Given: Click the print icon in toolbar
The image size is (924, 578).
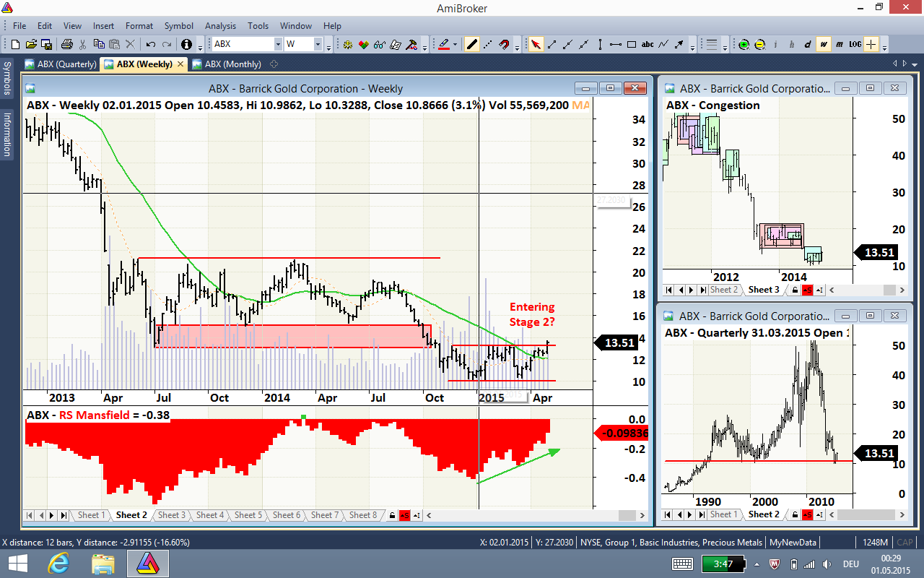Looking at the screenshot, I should click(x=67, y=44).
